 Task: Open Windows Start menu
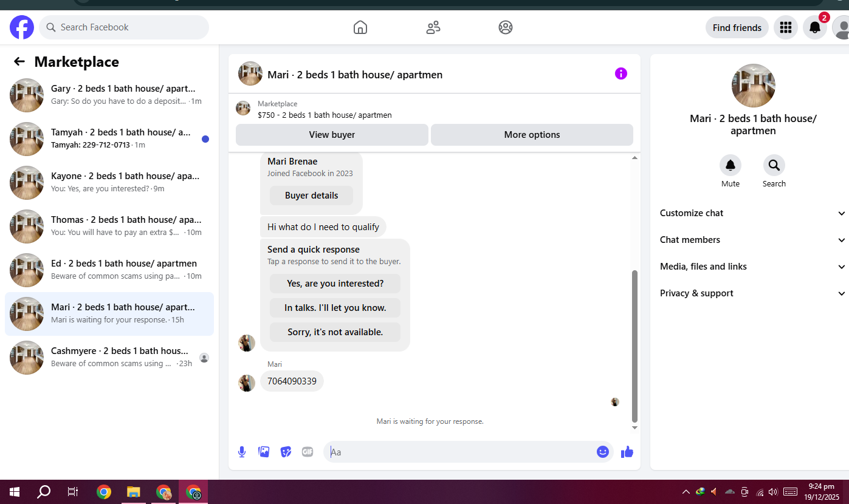[x=15, y=492]
